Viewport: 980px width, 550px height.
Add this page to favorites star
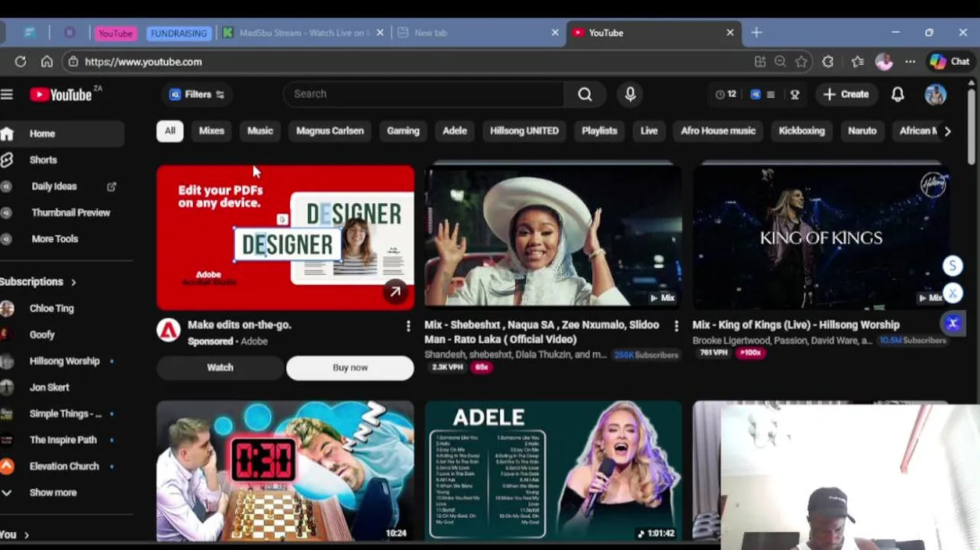tap(801, 62)
